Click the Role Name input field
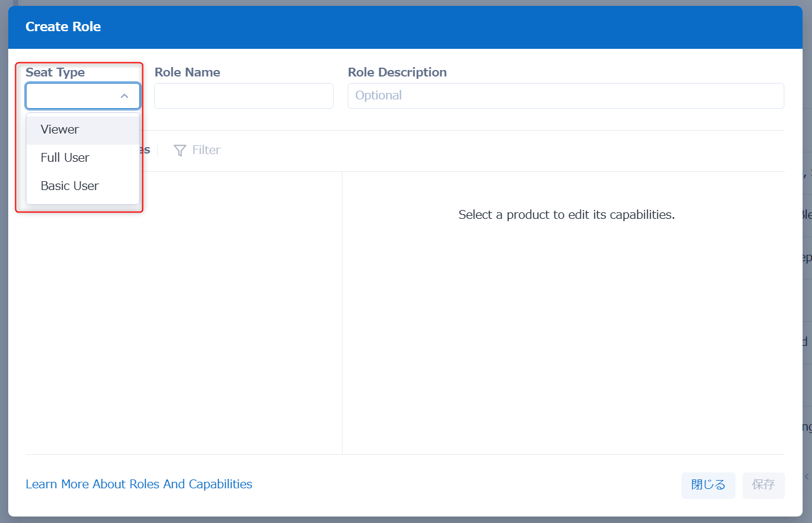 point(244,96)
